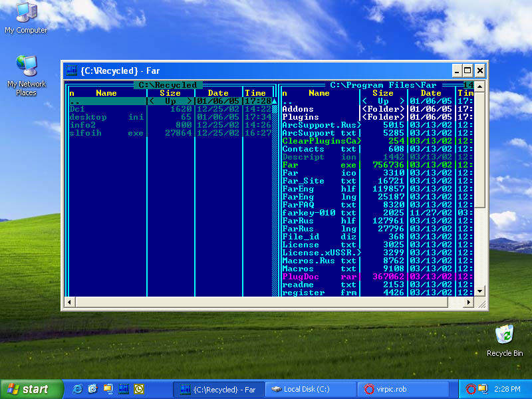Select ArcSupport txt in right panel
The height and width of the screenshot is (399, 532).
click(378, 133)
